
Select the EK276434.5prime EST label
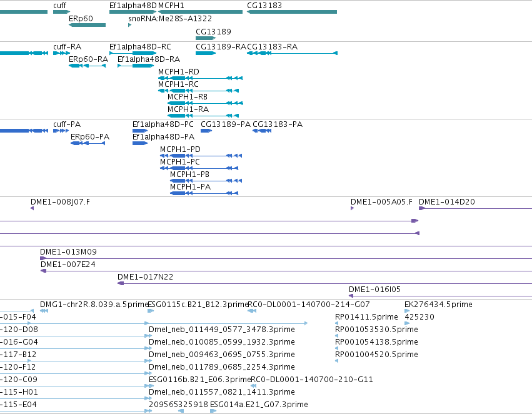pos(438,305)
